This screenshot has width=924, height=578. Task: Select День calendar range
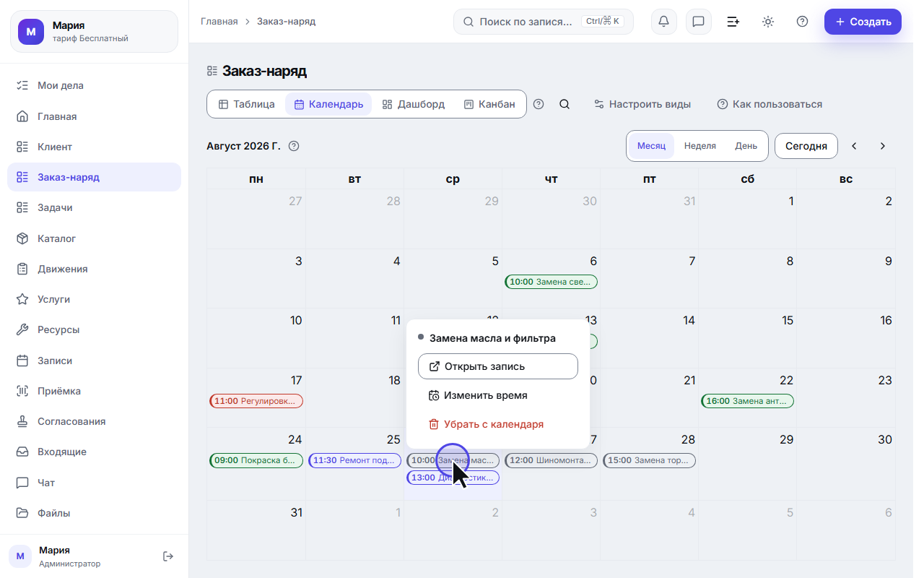746,146
